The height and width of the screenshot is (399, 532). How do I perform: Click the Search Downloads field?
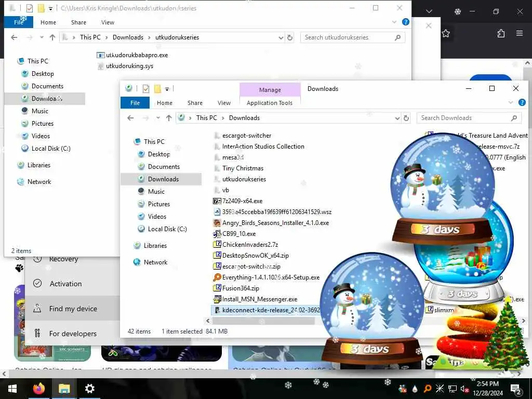(x=469, y=118)
